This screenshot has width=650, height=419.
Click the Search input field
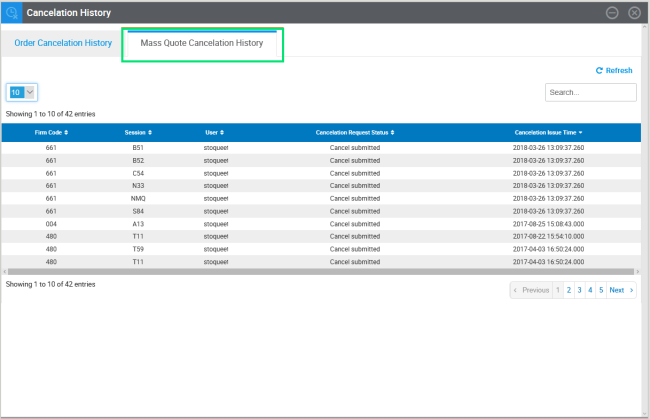pos(590,92)
